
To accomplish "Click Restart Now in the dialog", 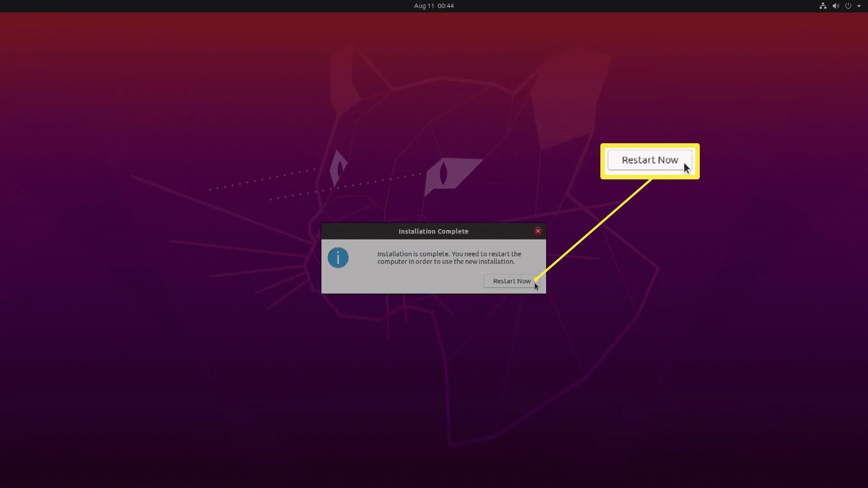I will (512, 281).
